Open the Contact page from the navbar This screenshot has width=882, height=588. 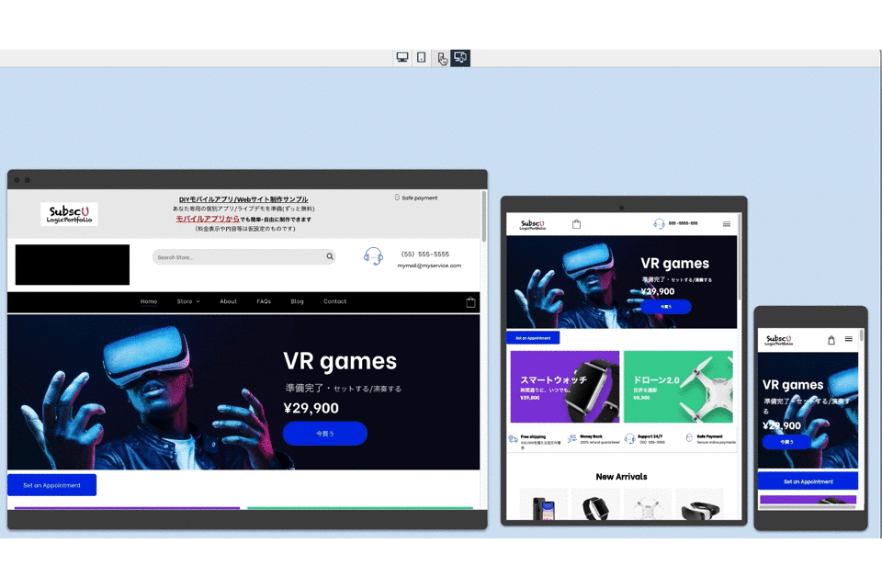[x=334, y=301]
